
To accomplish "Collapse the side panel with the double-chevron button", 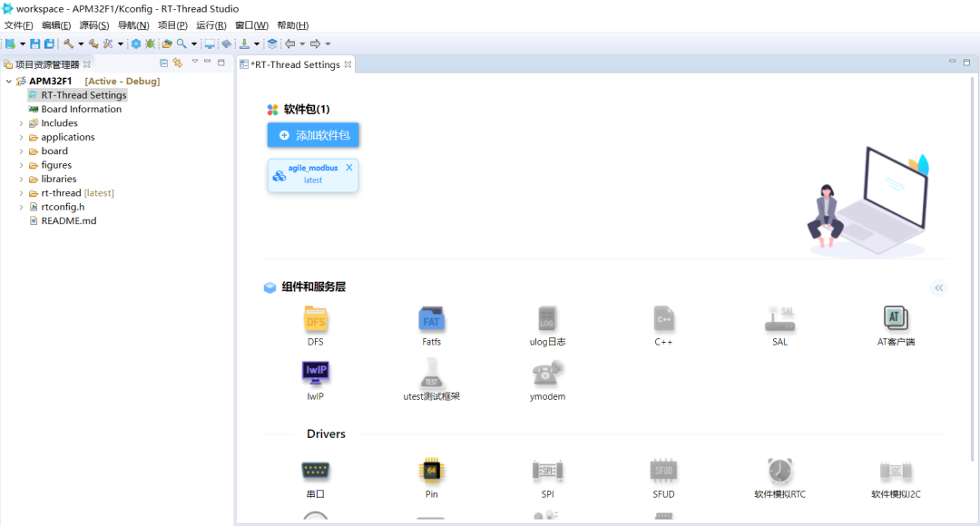I will pyautogui.click(x=939, y=288).
